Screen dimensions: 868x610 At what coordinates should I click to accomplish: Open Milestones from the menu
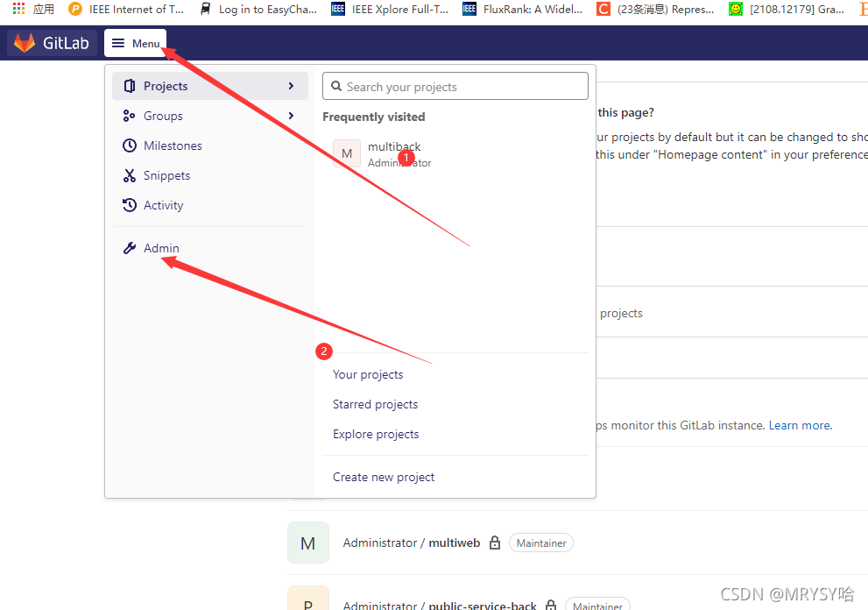click(x=210, y=145)
